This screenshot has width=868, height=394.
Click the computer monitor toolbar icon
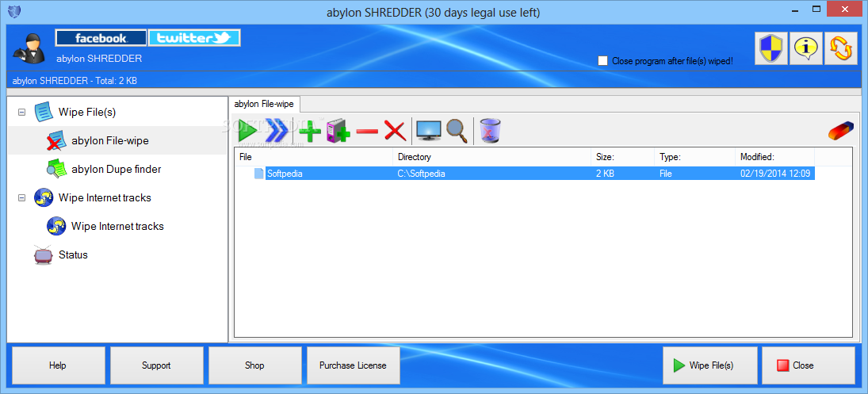pos(429,131)
